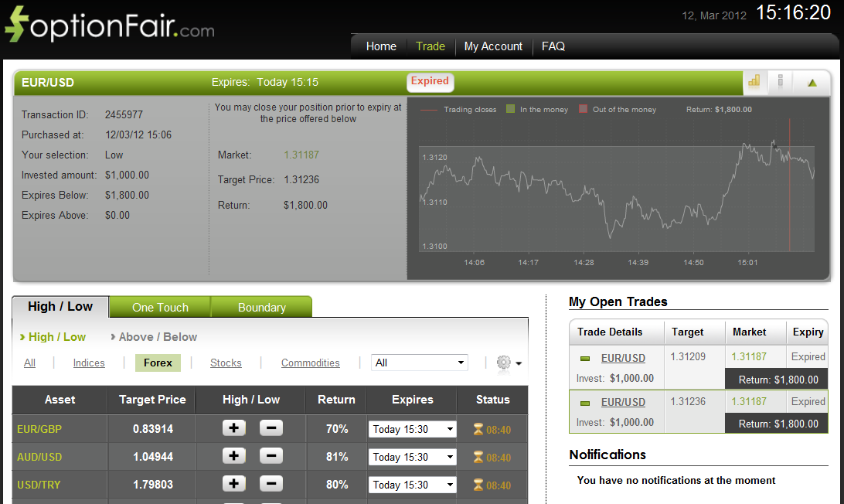Screen dimensions: 844x504
Task: Switch to the One Touch tab
Action: 159,307
